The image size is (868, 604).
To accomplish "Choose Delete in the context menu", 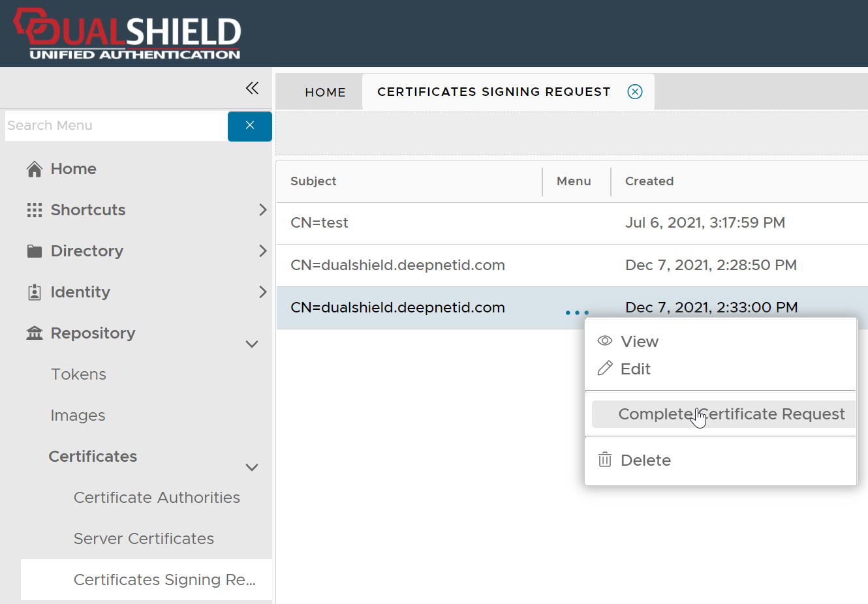I will 645,461.
